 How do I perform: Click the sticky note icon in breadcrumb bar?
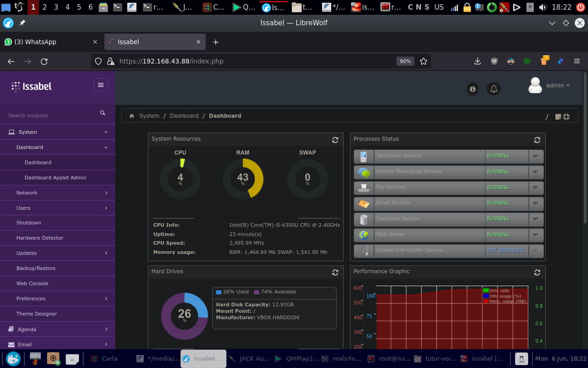558,116
